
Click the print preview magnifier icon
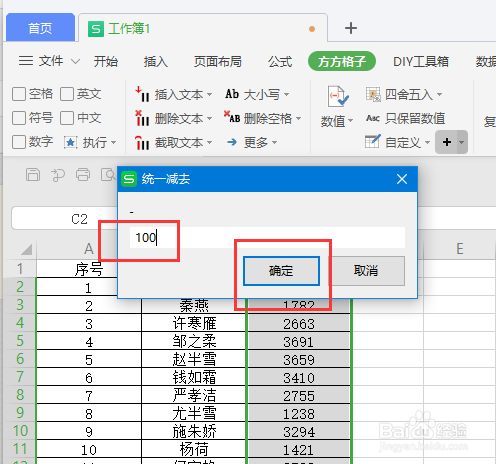[108, 175]
